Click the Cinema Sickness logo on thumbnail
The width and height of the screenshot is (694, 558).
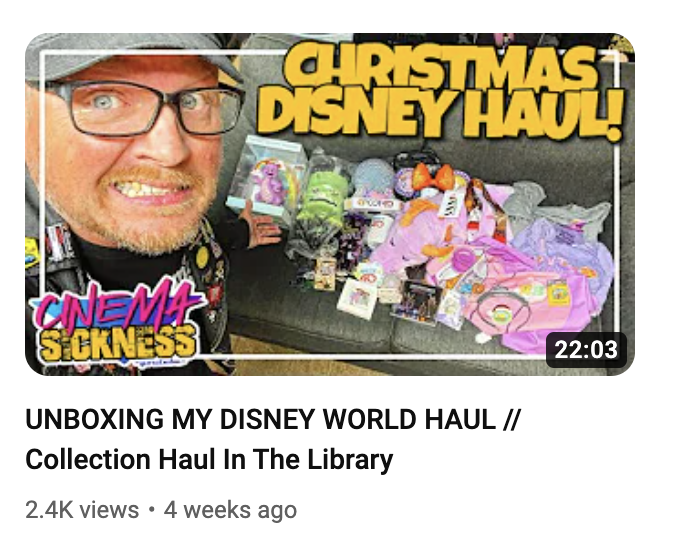click(114, 322)
